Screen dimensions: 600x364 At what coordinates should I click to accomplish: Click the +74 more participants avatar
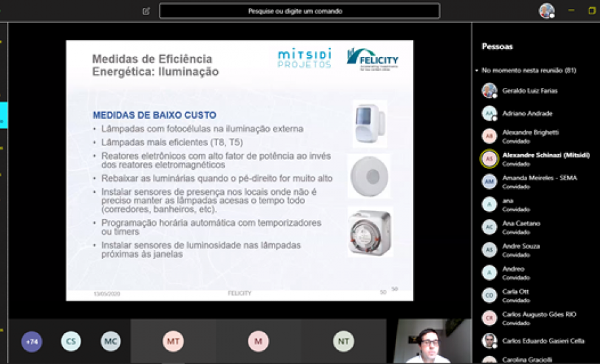click(31, 341)
